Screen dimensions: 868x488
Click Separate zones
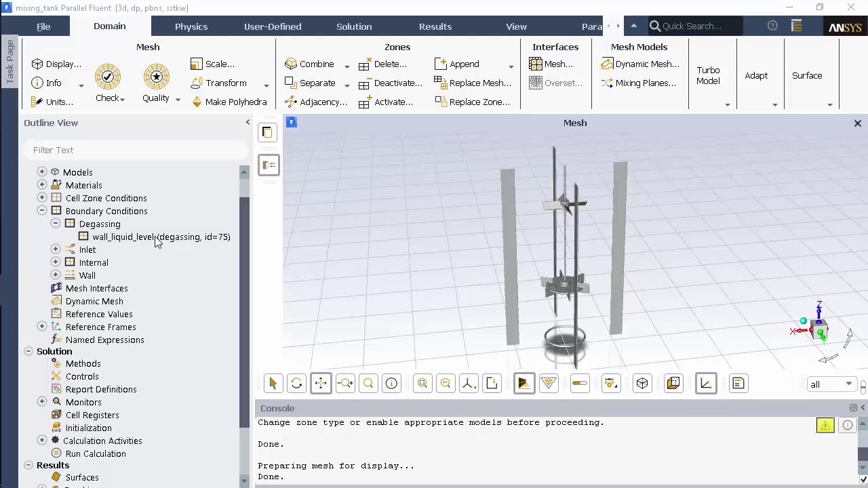tap(310, 83)
